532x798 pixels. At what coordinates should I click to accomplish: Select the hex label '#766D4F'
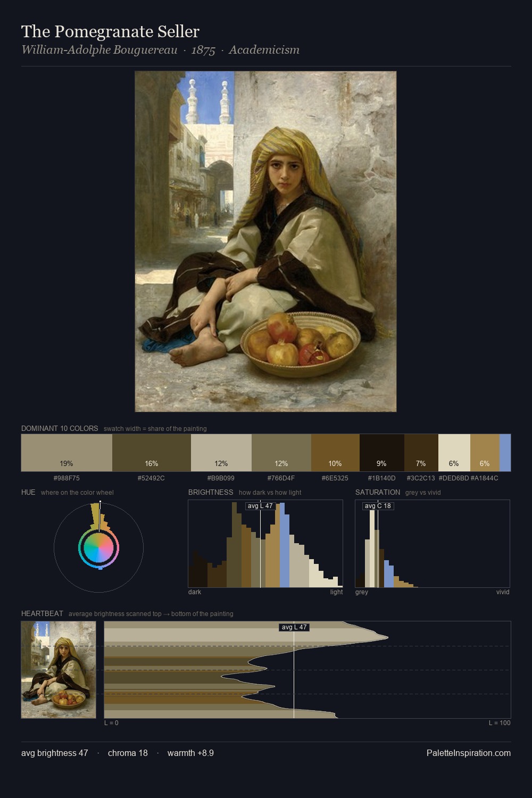(281, 478)
